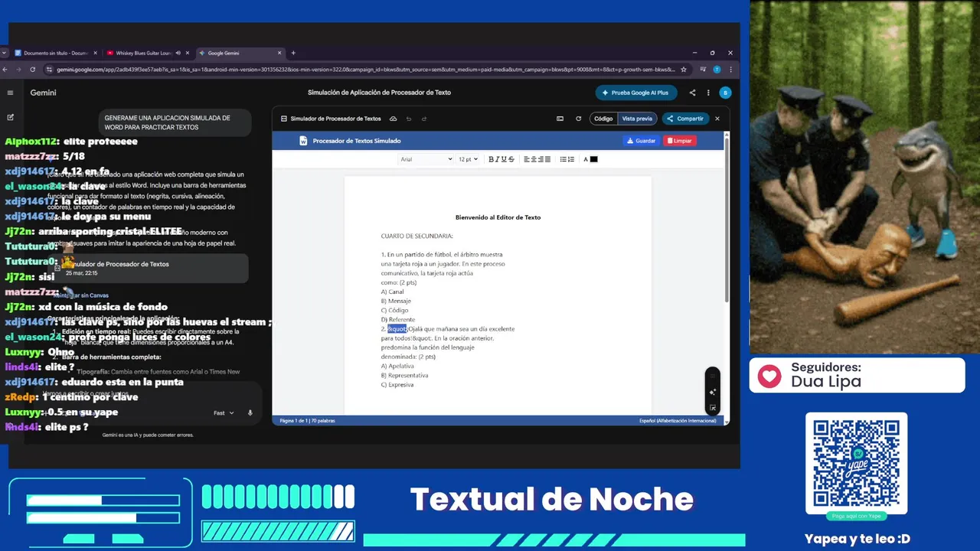Toggle bold formatting in the simulated editor
This screenshot has height=551, width=980.
(491, 159)
